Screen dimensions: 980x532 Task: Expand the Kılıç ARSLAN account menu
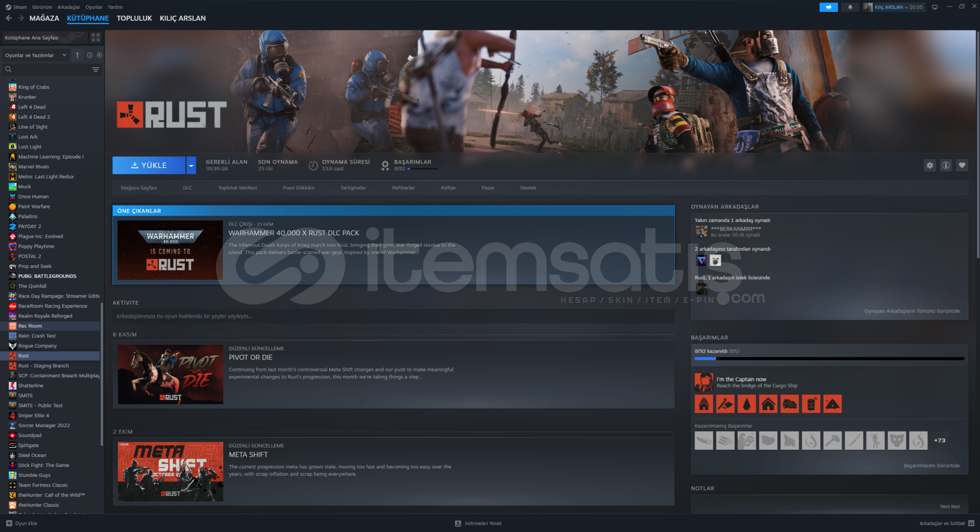coord(893,7)
